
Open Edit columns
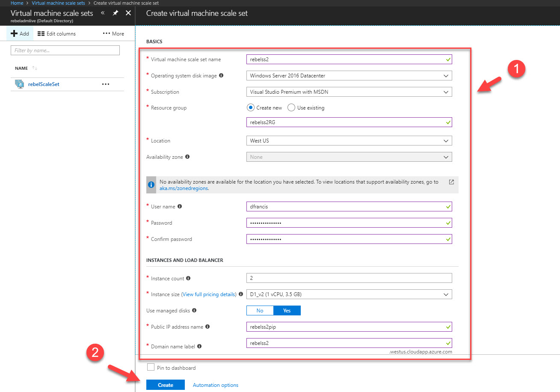[56, 34]
